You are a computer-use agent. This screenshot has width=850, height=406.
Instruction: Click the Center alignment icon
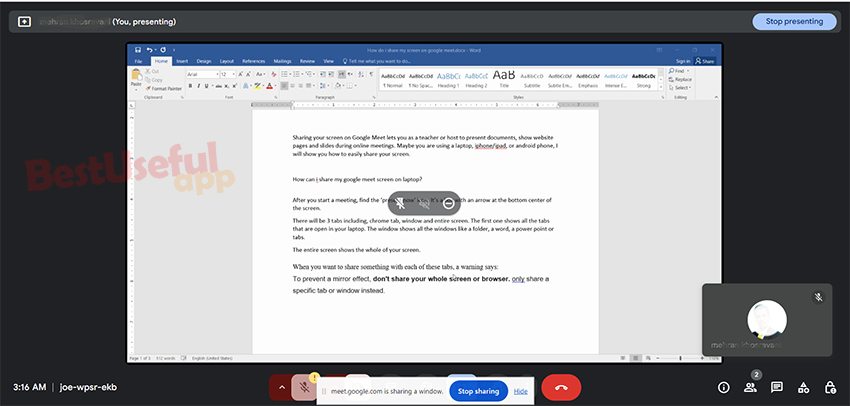coord(292,86)
